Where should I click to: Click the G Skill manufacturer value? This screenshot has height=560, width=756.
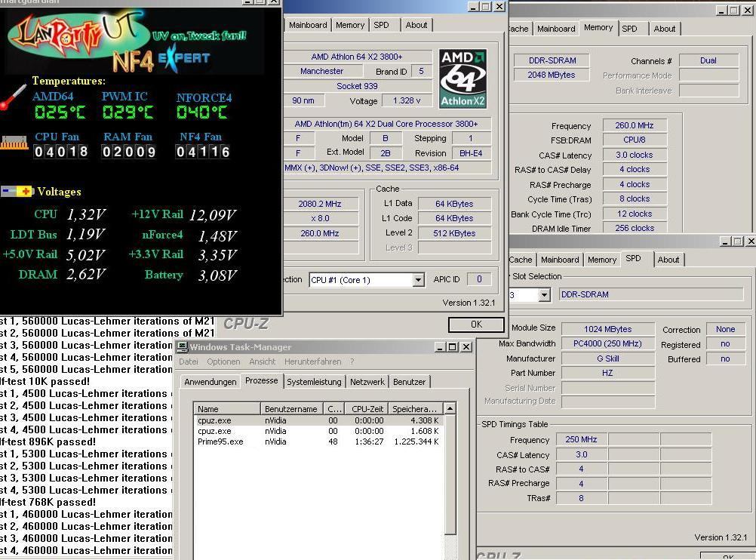click(x=607, y=358)
